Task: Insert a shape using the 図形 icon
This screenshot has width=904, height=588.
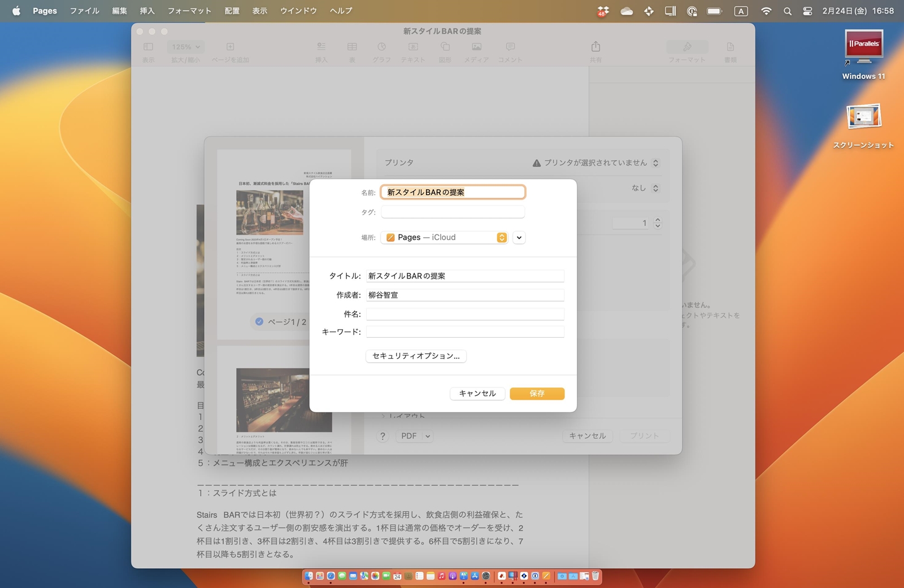Action: point(445,51)
